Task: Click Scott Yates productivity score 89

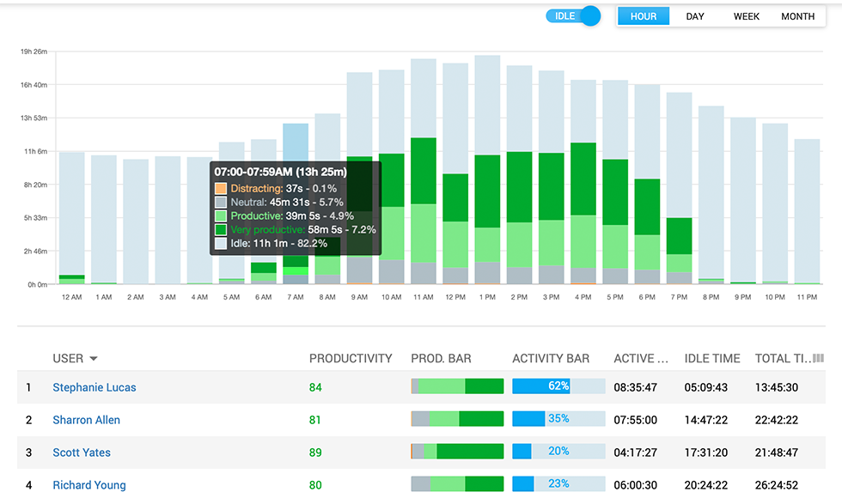Action: (315, 452)
